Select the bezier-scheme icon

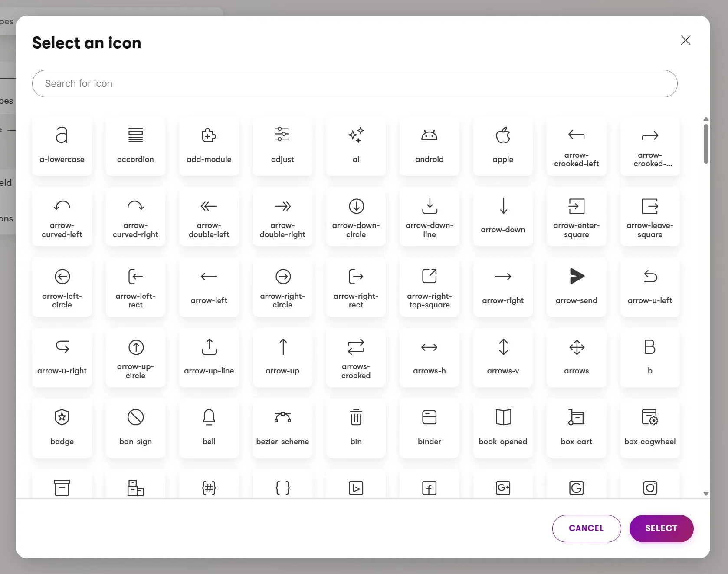tap(282, 428)
